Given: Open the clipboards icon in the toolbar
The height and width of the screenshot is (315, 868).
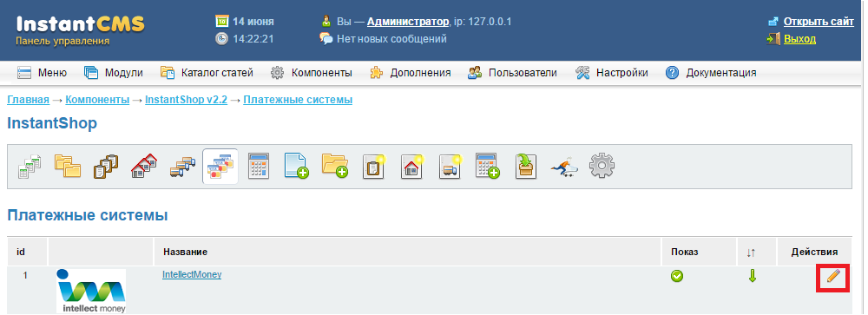Looking at the screenshot, I should click(106, 166).
